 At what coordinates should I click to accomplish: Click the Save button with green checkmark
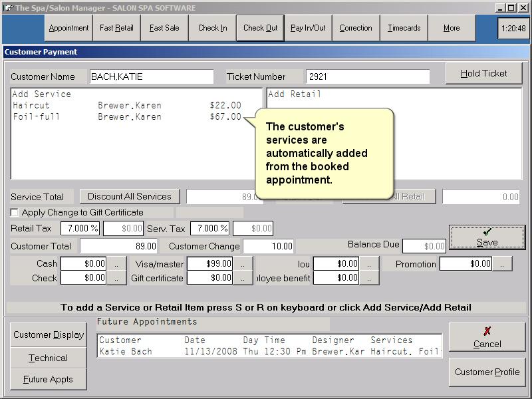point(487,237)
